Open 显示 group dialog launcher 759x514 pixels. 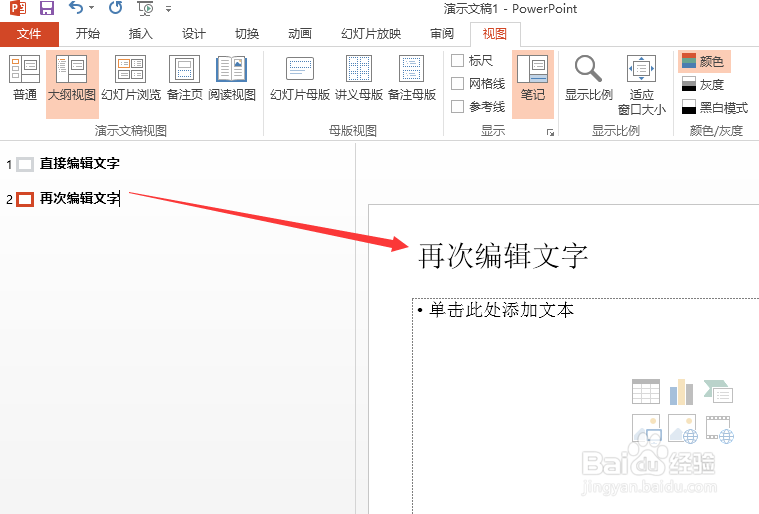(550, 132)
